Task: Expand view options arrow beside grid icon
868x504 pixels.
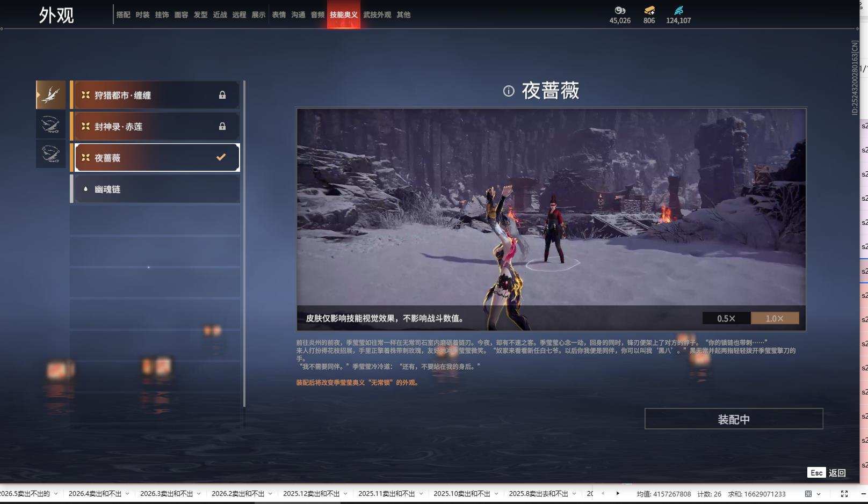Action: pyautogui.click(x=819, y=494)
